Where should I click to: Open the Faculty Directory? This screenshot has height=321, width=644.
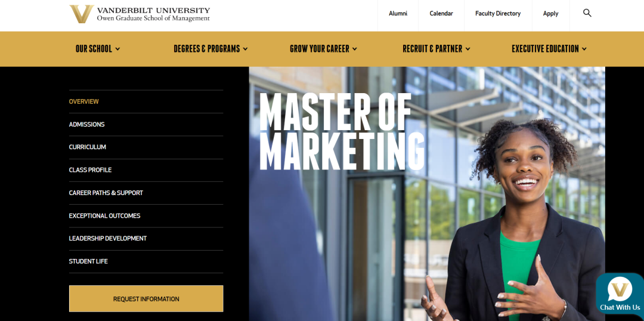[x=498, y=14]
